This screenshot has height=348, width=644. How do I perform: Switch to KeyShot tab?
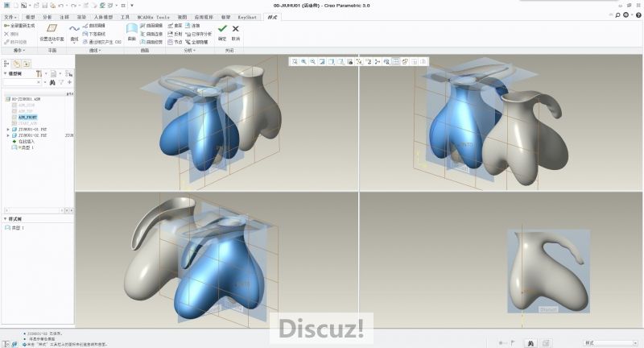(x=247, y=17)
